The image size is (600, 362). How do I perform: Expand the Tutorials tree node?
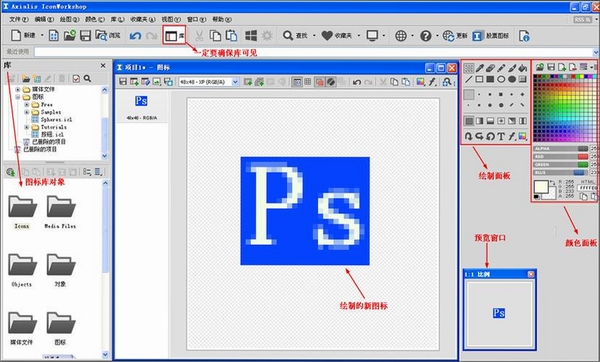click(x=26, y=127)
